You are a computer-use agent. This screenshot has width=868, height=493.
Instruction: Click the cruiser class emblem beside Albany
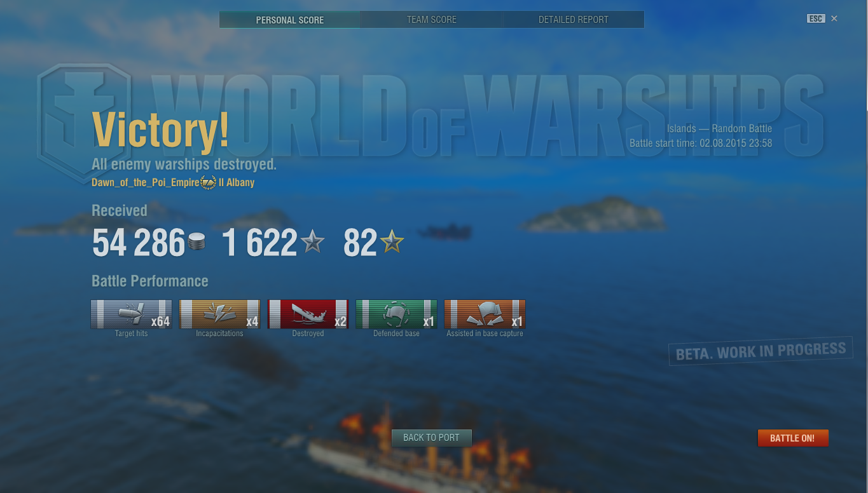click(209, 182)
